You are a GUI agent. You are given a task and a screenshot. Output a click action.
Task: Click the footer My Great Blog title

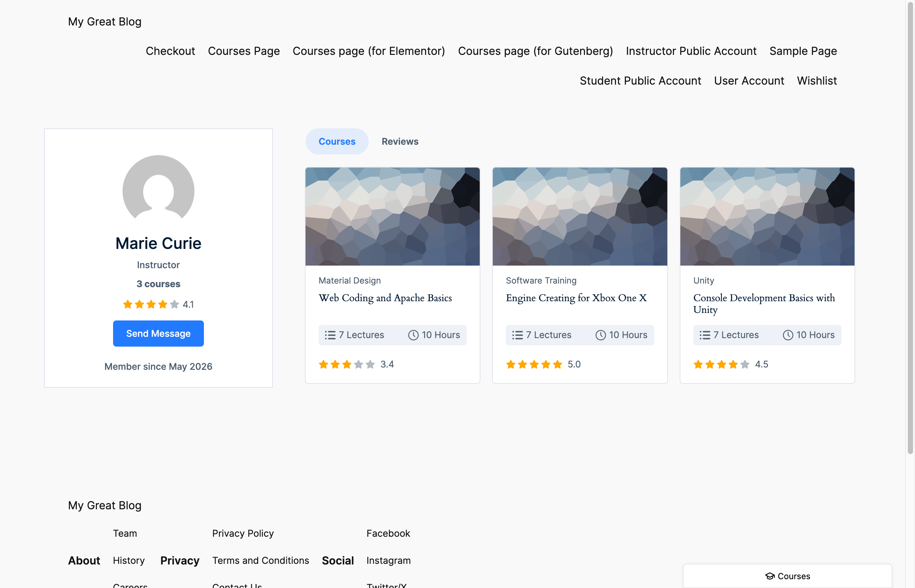pos(105,505)
